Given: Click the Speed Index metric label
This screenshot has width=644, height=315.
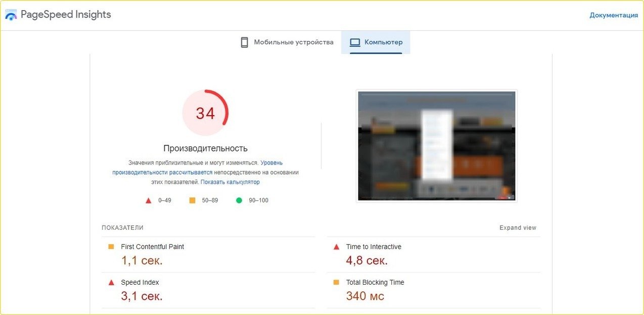Looking at the screenshot, I should click(140, 282).
